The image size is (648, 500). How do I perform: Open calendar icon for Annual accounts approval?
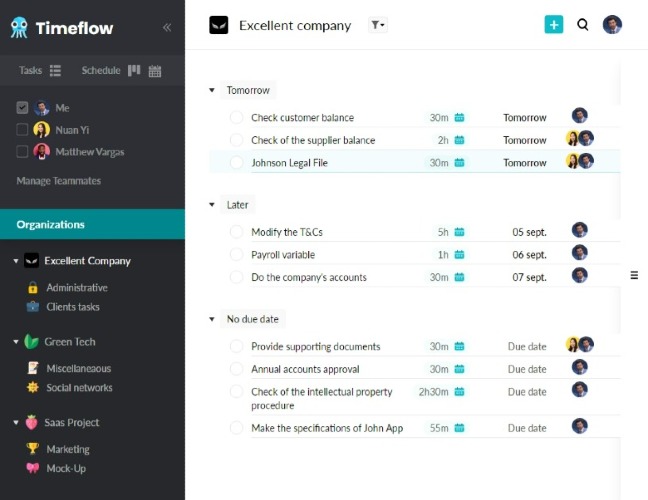pyautogui.click(x=459, y=369)
